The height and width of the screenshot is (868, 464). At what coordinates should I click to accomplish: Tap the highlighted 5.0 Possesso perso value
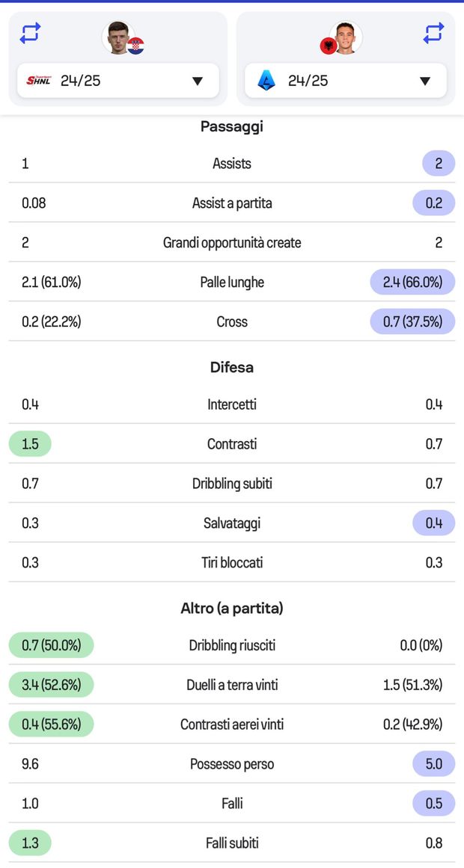[434, 764]
